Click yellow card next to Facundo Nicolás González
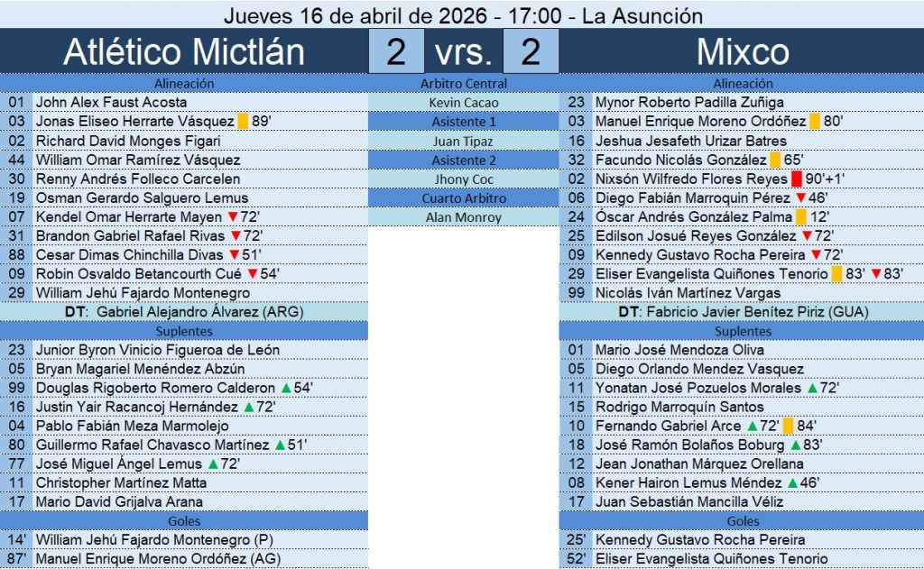Screen dimensions: 924x569 point(775,160)
